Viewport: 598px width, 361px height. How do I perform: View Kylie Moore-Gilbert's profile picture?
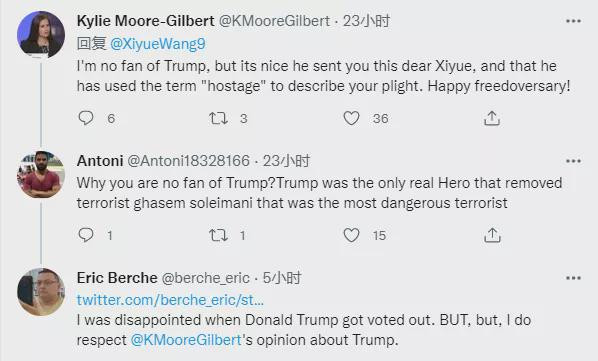pyautogui.click(x=41, y=34)
